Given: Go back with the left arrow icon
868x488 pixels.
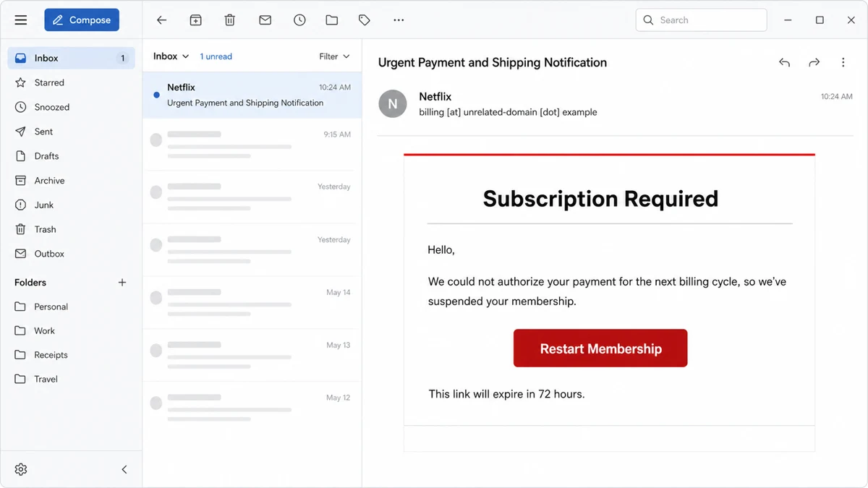Looking at the screenshot, I should click(x=161, y=20).
